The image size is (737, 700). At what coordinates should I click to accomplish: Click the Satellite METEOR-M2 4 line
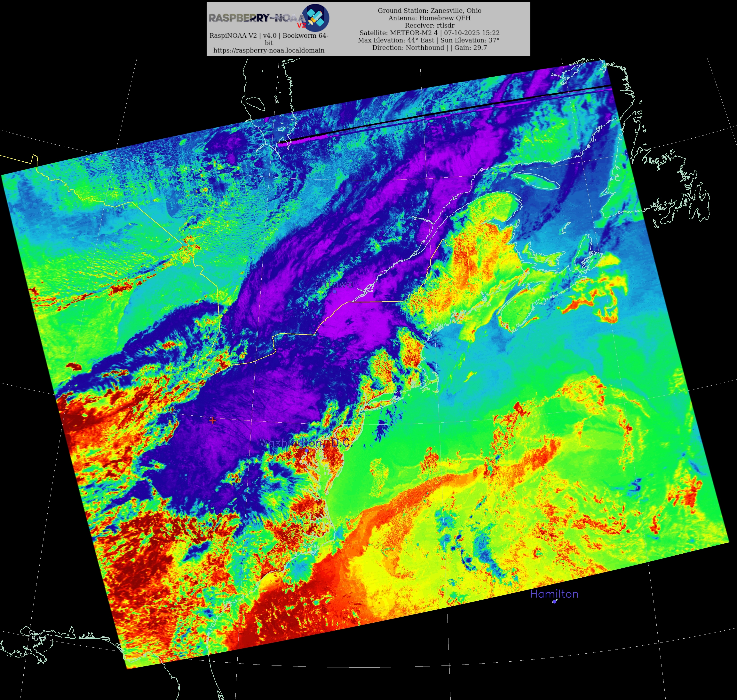click(x=429, y=33)
